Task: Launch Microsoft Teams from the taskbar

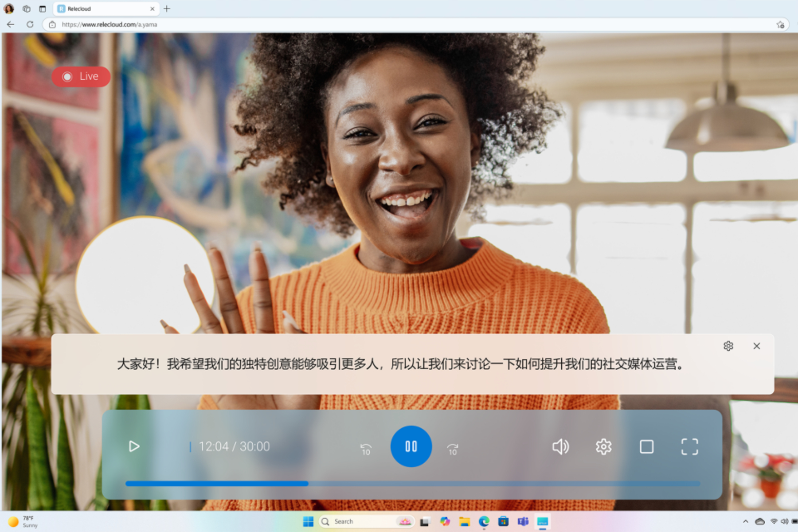Action: [522, 521]
